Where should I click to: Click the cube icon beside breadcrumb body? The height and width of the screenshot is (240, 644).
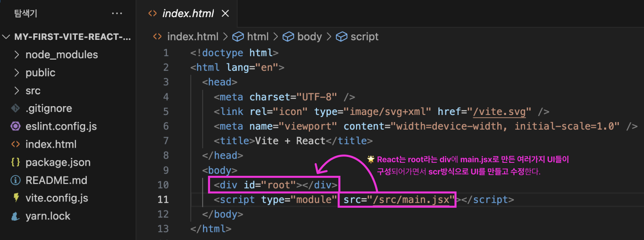288,37
